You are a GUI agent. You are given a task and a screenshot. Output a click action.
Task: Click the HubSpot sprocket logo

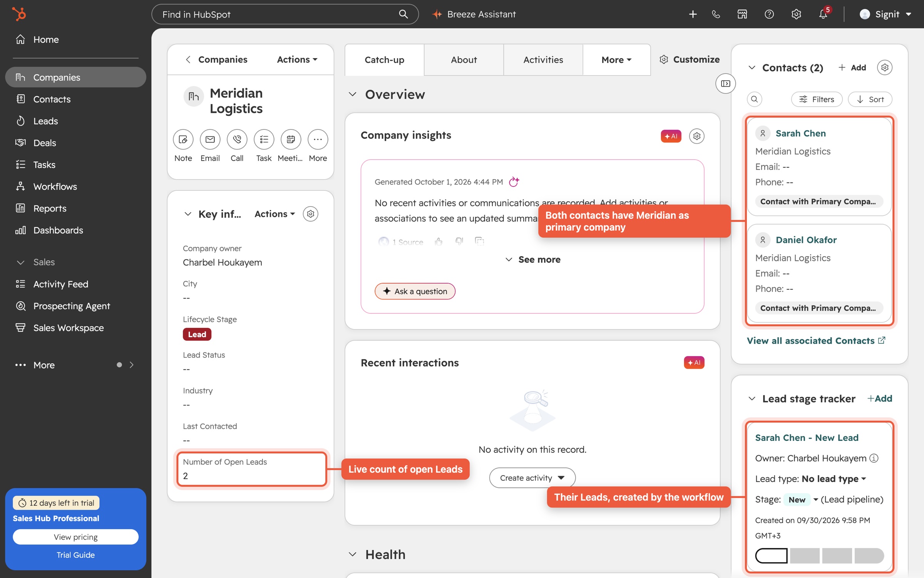[19, 14]
